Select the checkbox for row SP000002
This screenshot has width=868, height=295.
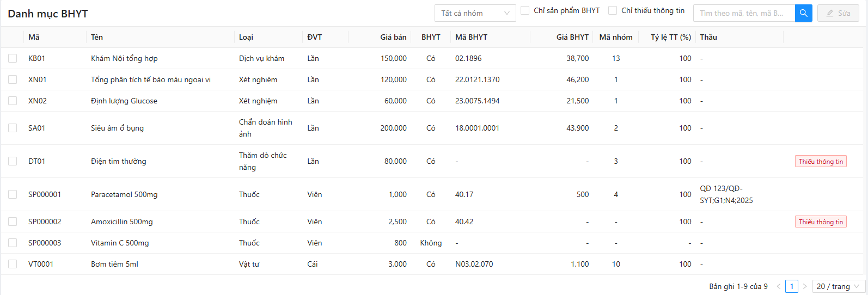[13, 222]
